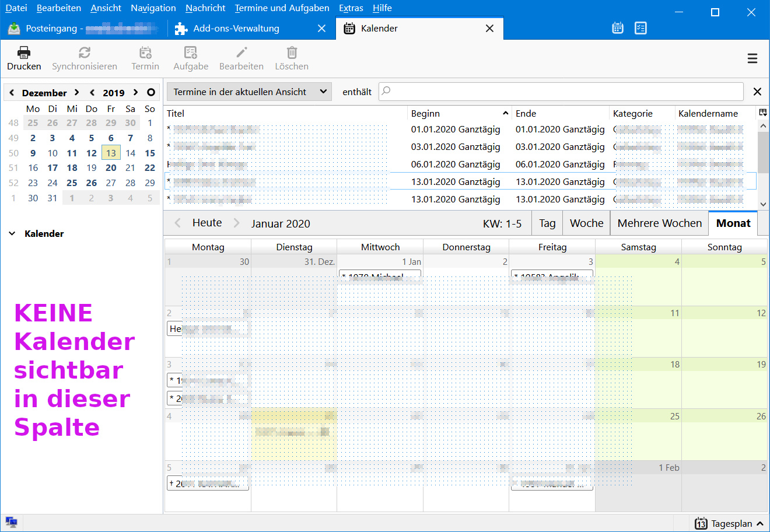The image size is (770, 532).
Task: Click the go-to-today circle in mini calendar
Action: point(151,92)
